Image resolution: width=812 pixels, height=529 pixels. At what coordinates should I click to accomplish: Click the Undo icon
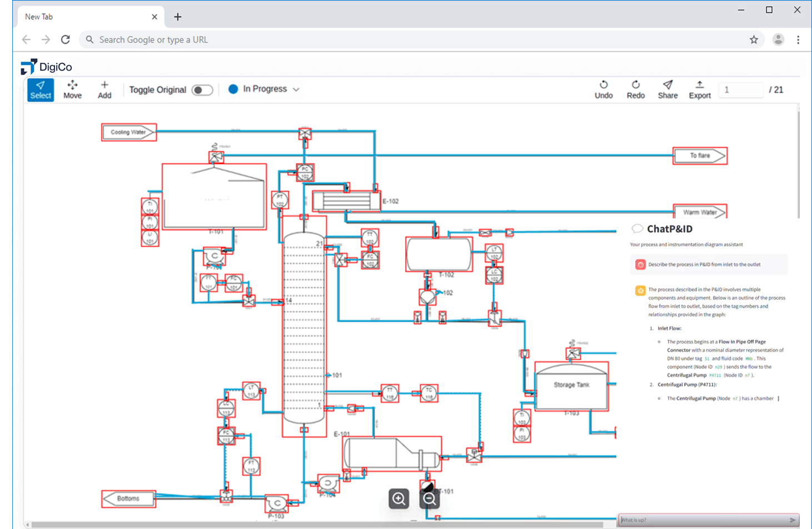coord(604,85)
